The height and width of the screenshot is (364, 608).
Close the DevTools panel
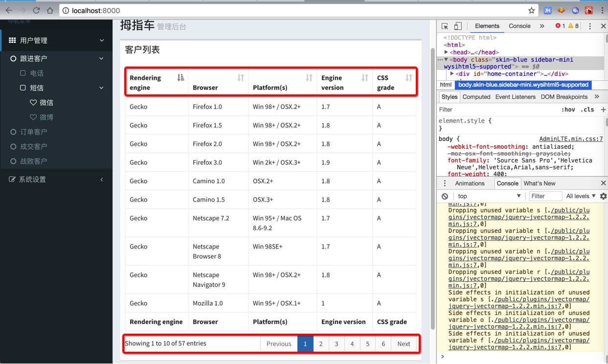coord(603,26)
